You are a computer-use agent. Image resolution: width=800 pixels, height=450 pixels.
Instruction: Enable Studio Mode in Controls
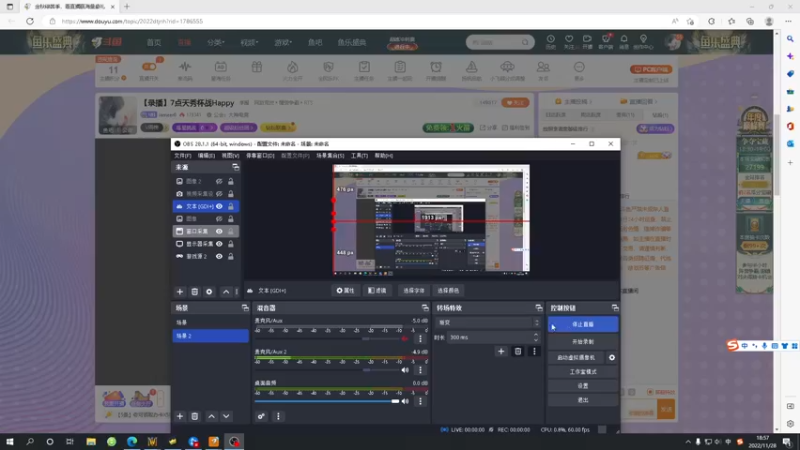(583, 372)
